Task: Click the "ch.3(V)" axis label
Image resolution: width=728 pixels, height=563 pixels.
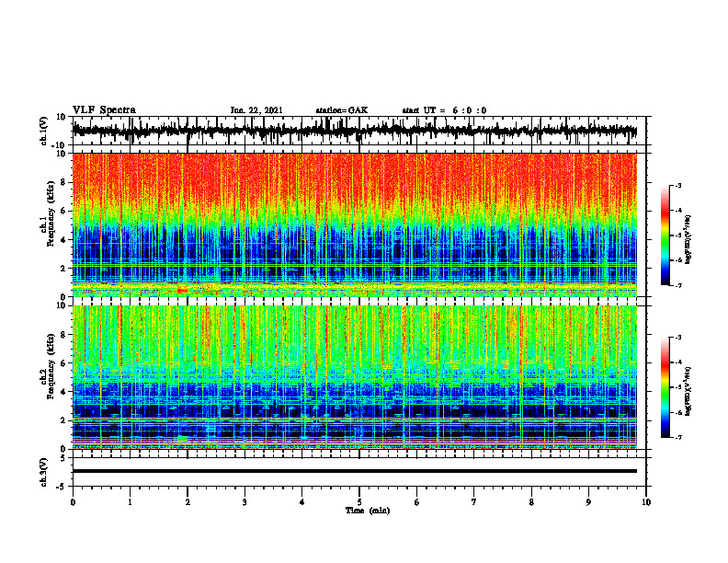Action: coord(44,472)
